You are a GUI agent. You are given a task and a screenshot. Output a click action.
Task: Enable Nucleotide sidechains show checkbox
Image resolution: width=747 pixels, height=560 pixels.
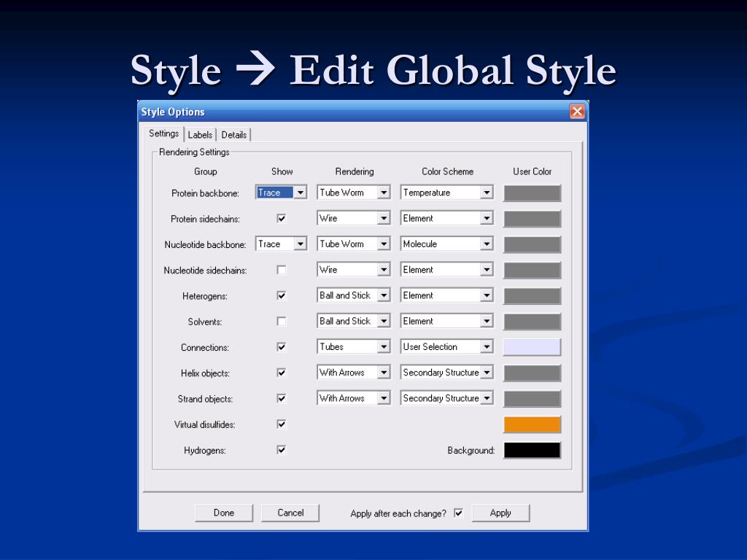point(282,270)
